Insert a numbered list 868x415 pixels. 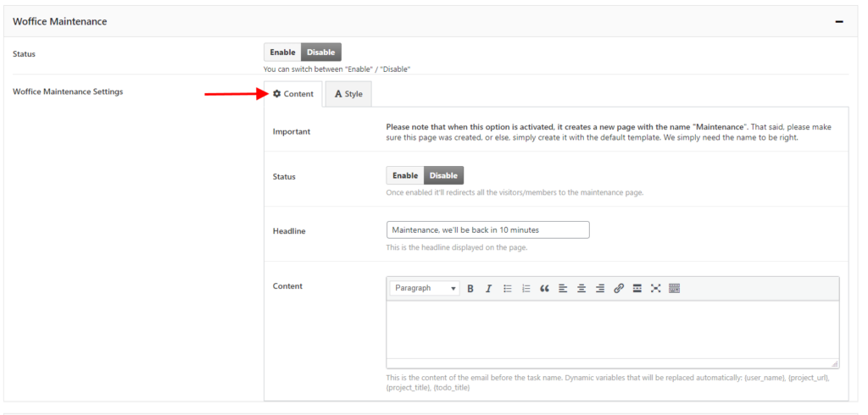pos(526,289)
